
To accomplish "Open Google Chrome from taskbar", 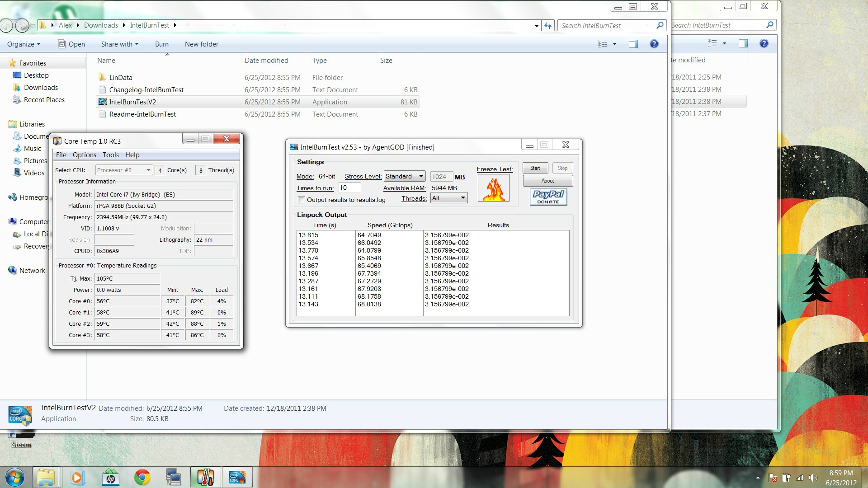I will coord(142,477).
